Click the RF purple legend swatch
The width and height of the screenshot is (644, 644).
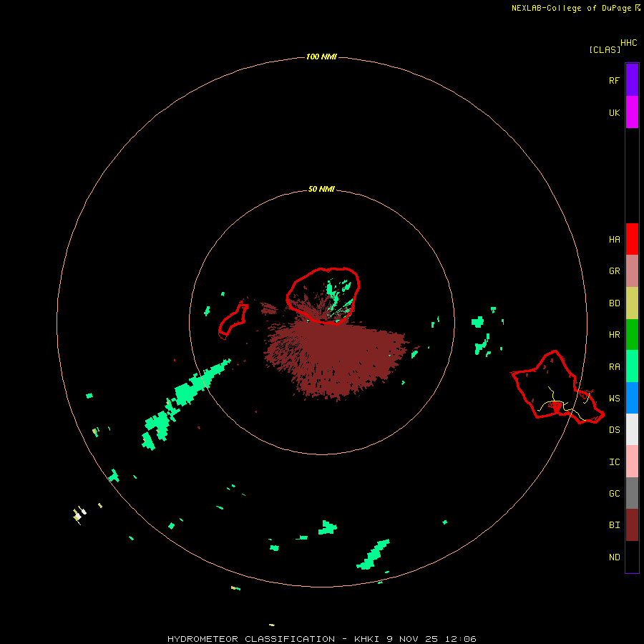[x=632, y=80]
